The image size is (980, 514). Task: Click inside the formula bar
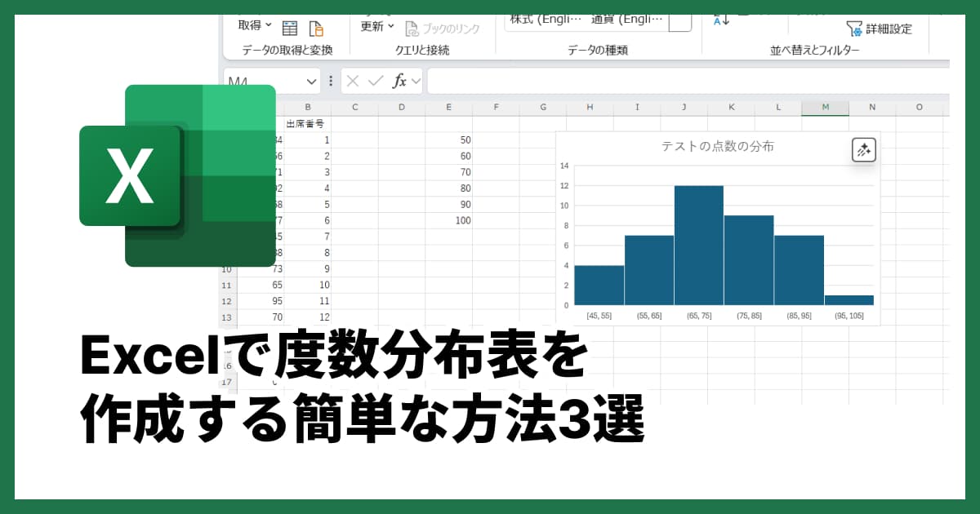tap(653, 81)
